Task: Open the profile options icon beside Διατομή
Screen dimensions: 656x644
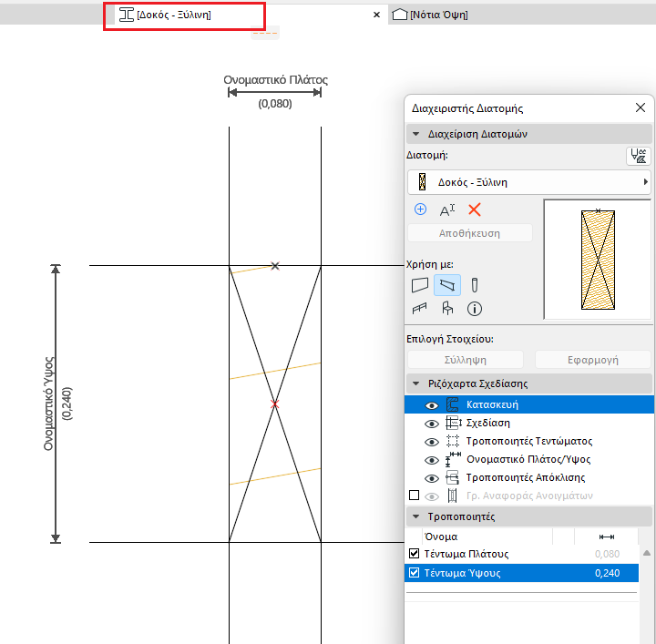Action: (639, 156)
